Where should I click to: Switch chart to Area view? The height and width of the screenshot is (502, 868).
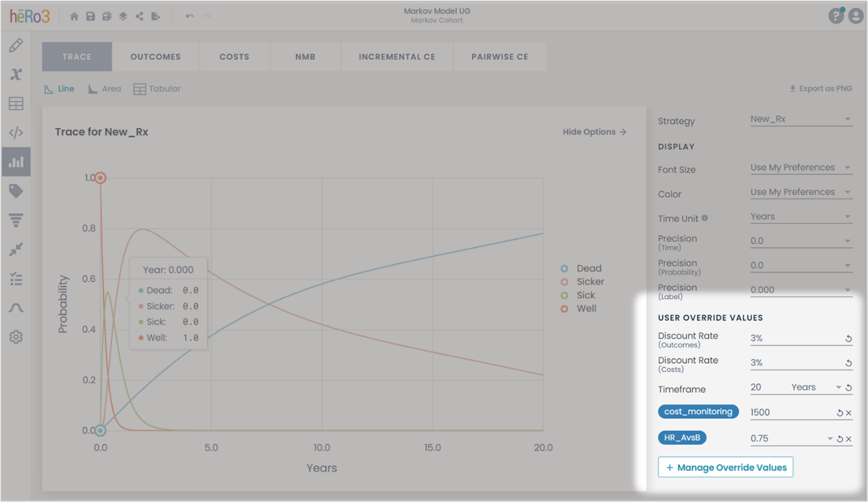click(x=104, y=88)
